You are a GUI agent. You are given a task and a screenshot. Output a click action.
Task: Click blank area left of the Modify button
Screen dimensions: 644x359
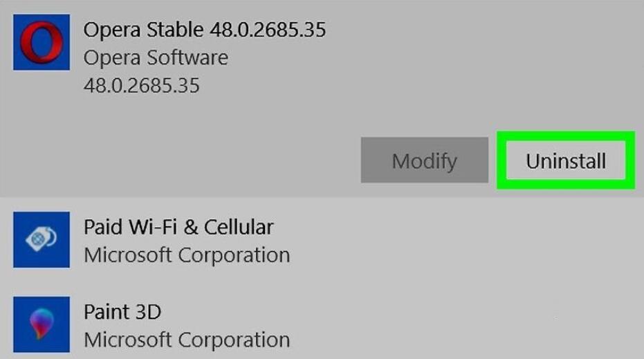tap(208, 161)
